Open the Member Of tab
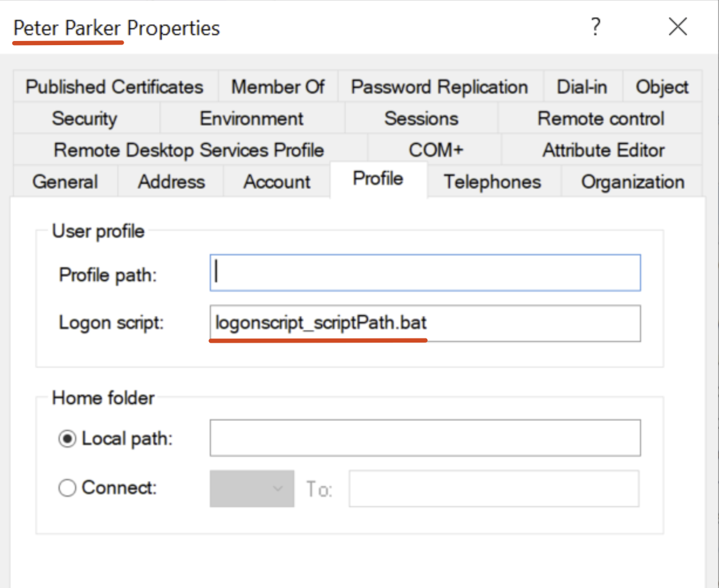719x588 pixels. coord(278,87)
